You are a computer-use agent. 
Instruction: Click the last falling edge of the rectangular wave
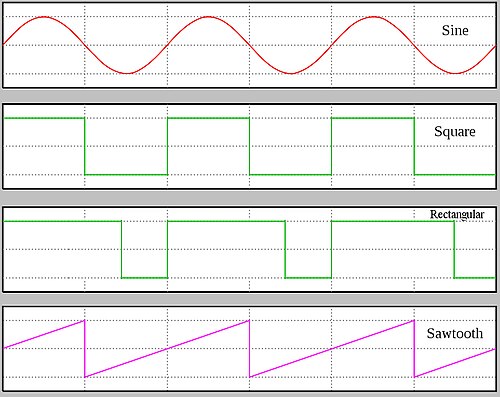(x=454, y=249)
